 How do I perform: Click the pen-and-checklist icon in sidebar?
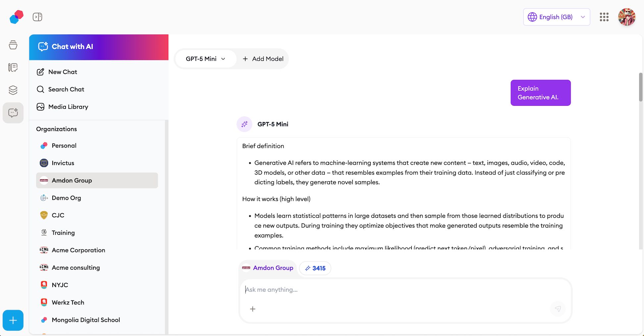tap(13, 67)
